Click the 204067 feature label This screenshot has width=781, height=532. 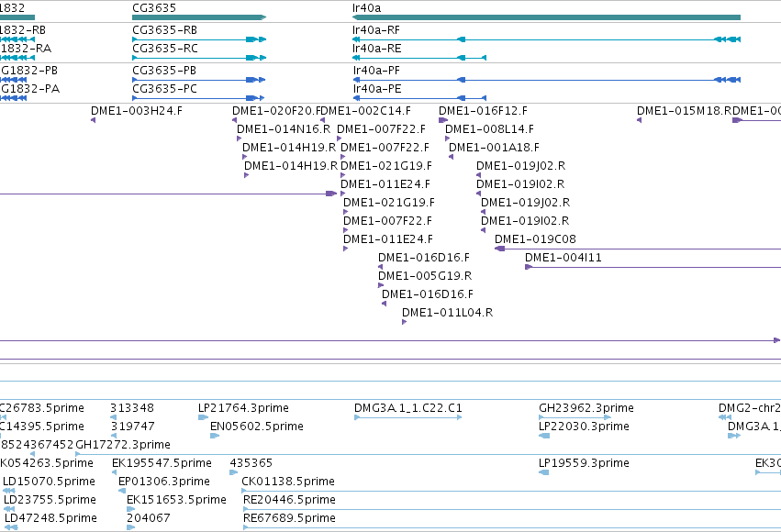click(x=149, y=518)
